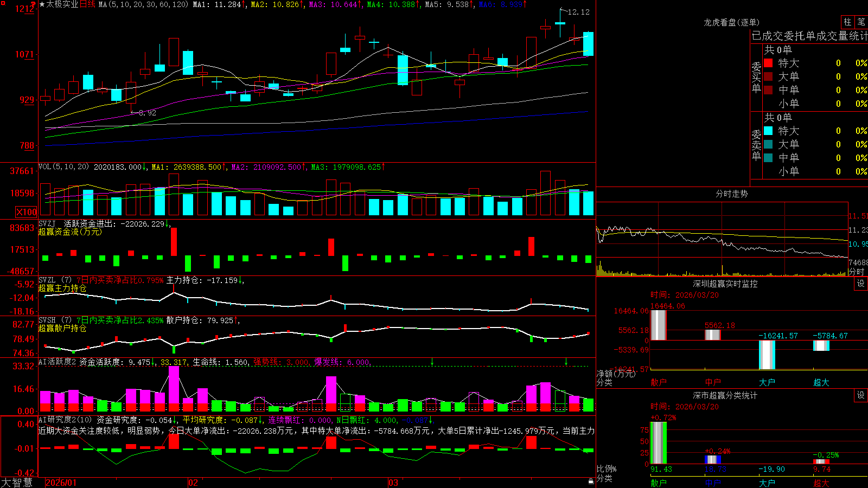The width and height of the screenshot is (868, 488).
Task: Click the 大智慧 logo at bottom-left
Action: [17, 483]
